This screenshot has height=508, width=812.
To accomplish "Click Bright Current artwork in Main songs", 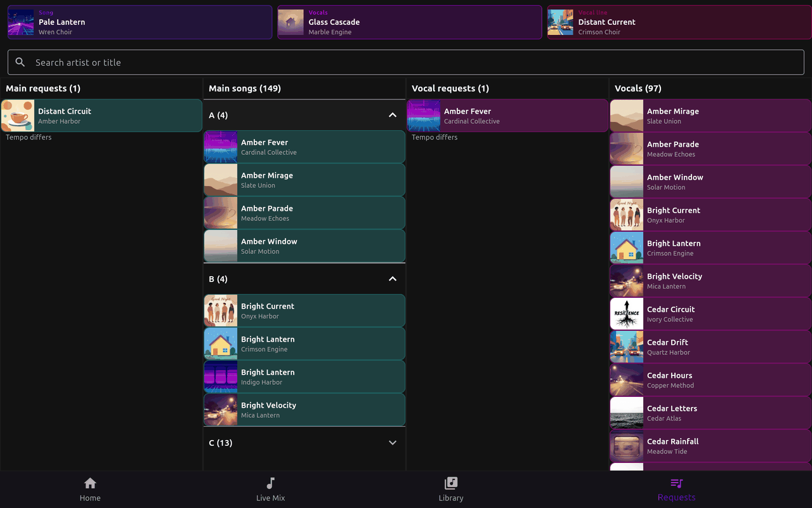I will point(221,311).
